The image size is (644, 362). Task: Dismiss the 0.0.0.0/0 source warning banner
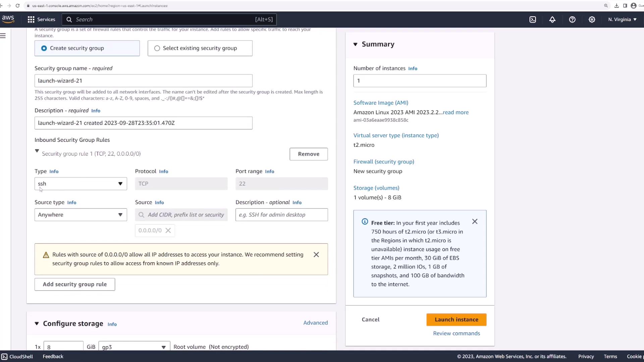click(x=316, y=255)
